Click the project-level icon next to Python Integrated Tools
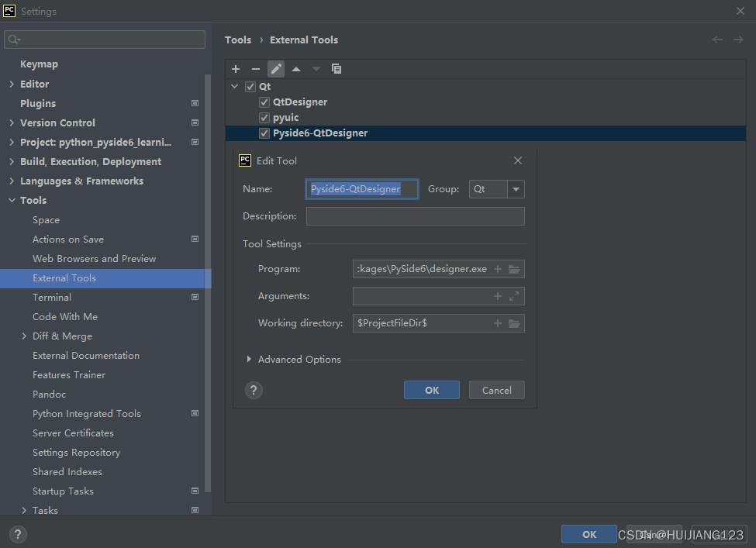Screen dimensions: 756x548 point(195,413)
